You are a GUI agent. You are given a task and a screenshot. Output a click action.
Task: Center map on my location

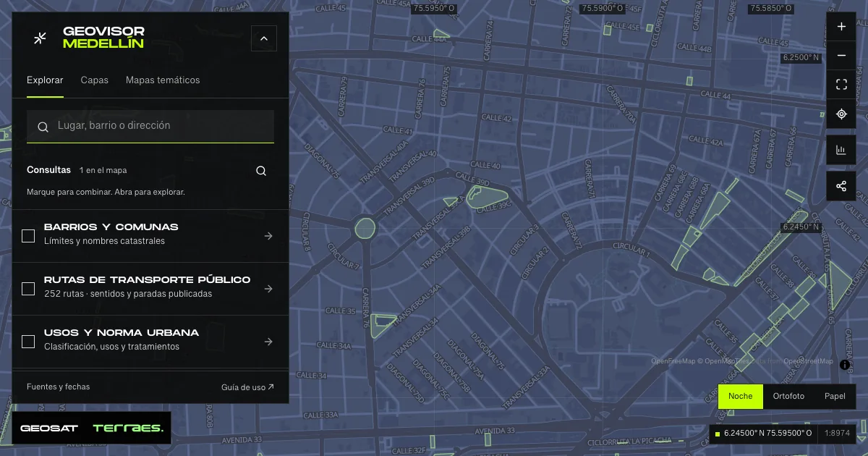pos(841,114)
